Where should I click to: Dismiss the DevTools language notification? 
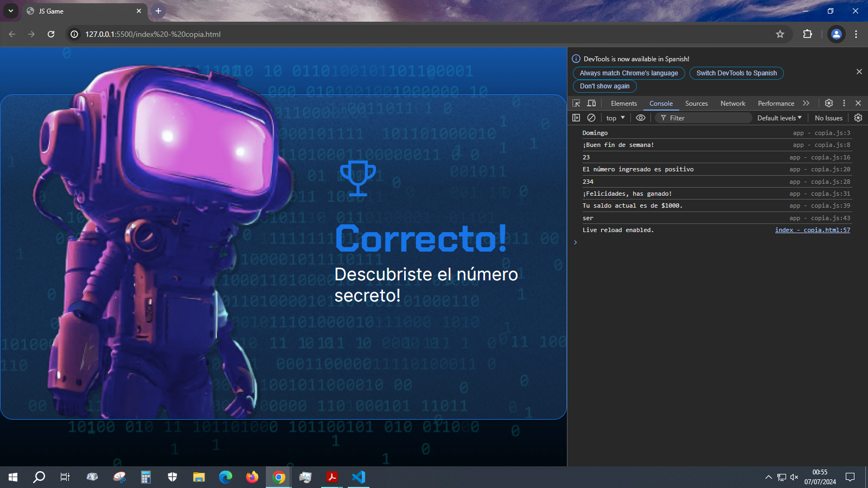click(x=859, y=72)
